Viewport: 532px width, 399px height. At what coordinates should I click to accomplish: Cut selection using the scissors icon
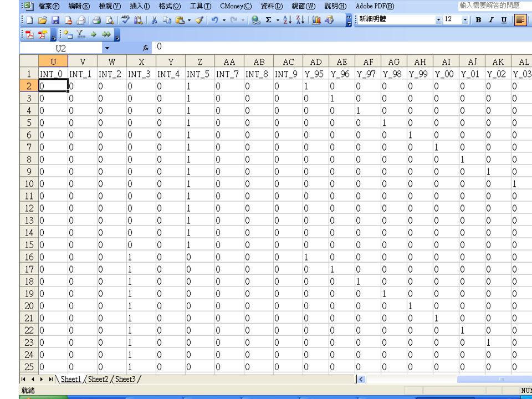155,21
